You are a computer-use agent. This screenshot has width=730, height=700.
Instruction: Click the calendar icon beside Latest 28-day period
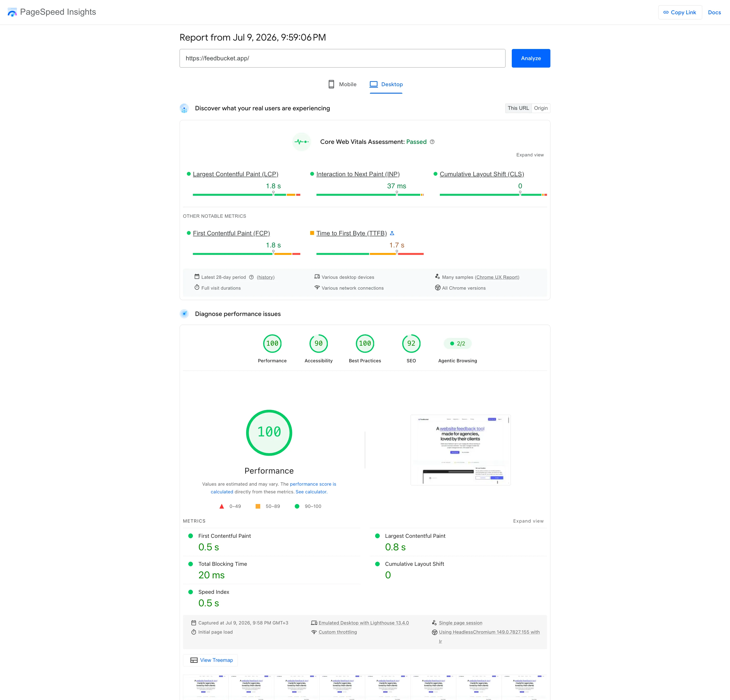(197, 277)
